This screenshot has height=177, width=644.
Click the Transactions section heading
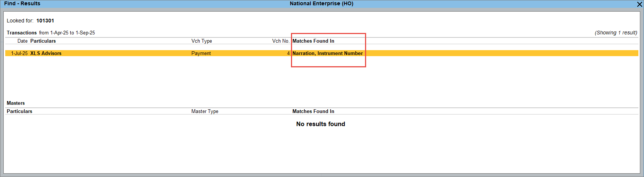tap(22, 33)
